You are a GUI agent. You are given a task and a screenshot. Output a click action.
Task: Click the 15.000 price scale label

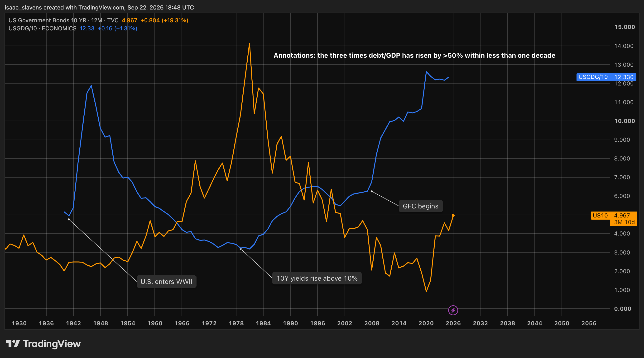625,27
